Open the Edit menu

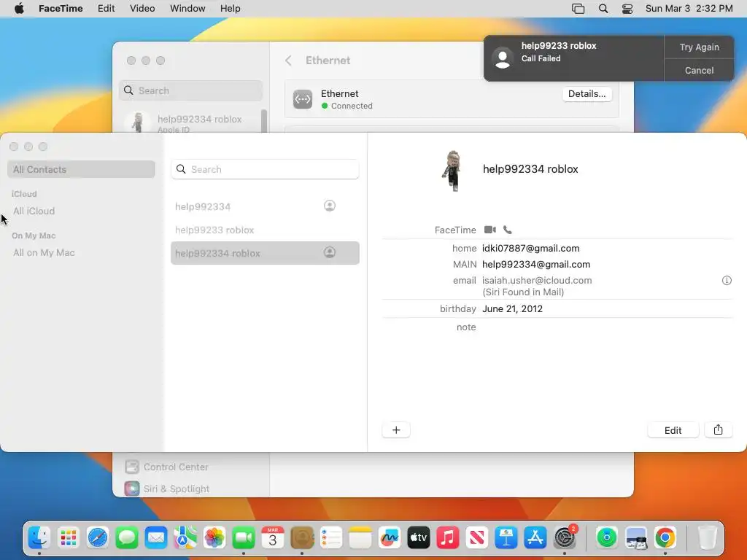coord(106,9)
